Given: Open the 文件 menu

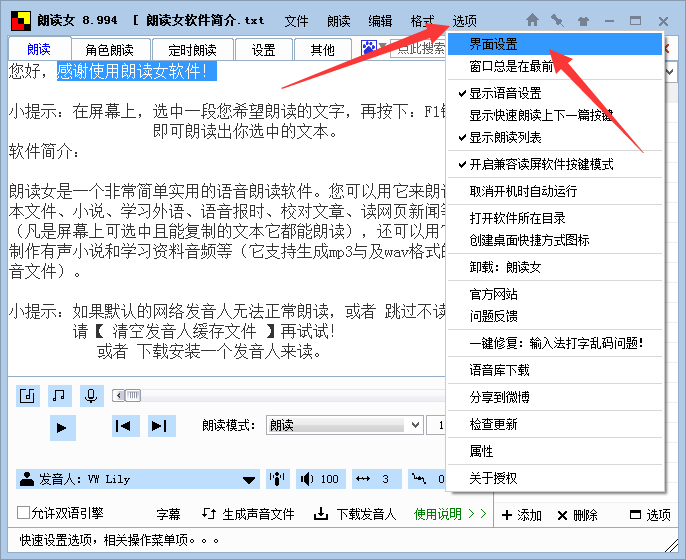Looking at the screenshot, I should pyautogui.click(x=296, y=21).
